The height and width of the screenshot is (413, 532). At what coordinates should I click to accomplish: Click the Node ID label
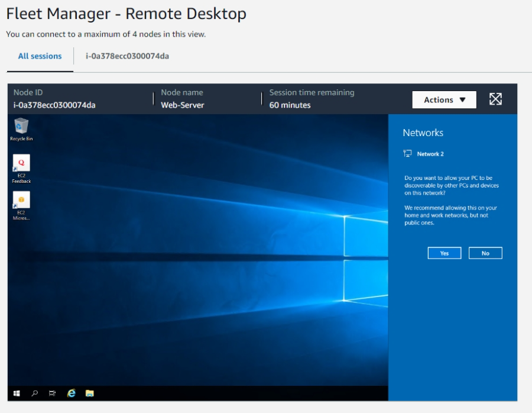click(28, 92)
